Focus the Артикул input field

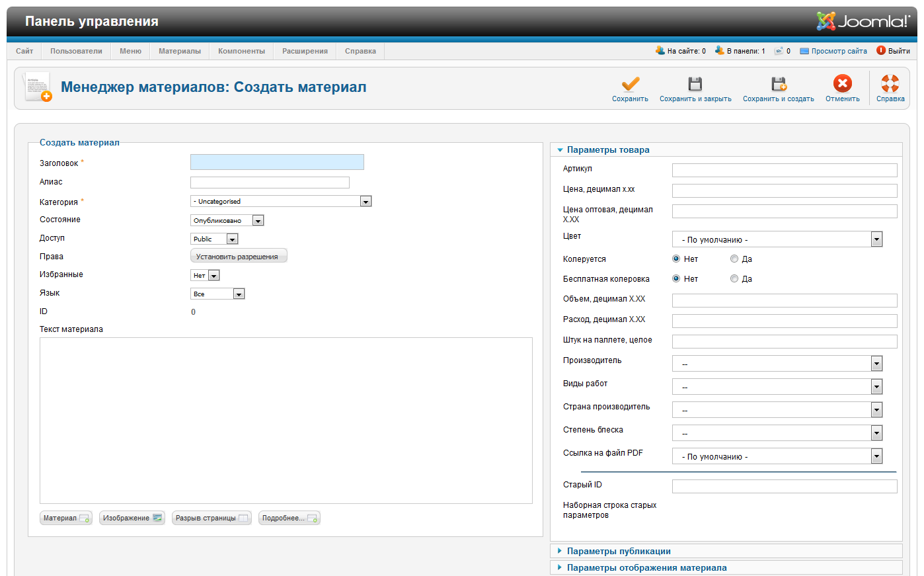[x=785, y=170]
